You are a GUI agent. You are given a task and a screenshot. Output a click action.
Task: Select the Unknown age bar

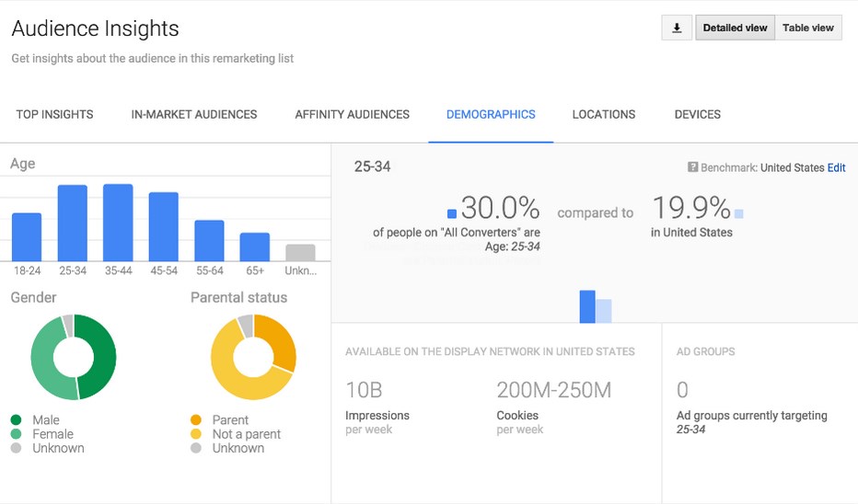[300, 252]
